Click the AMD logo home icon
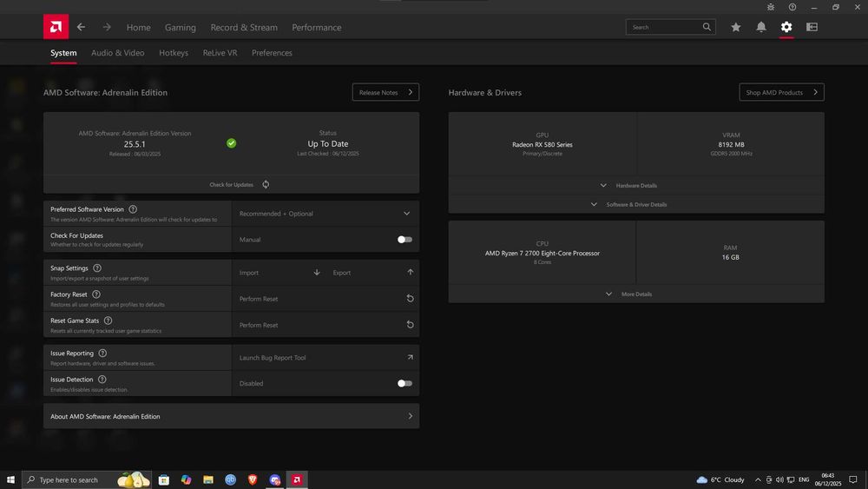Viewport: 868px width, 489px height. coord(56,27)
